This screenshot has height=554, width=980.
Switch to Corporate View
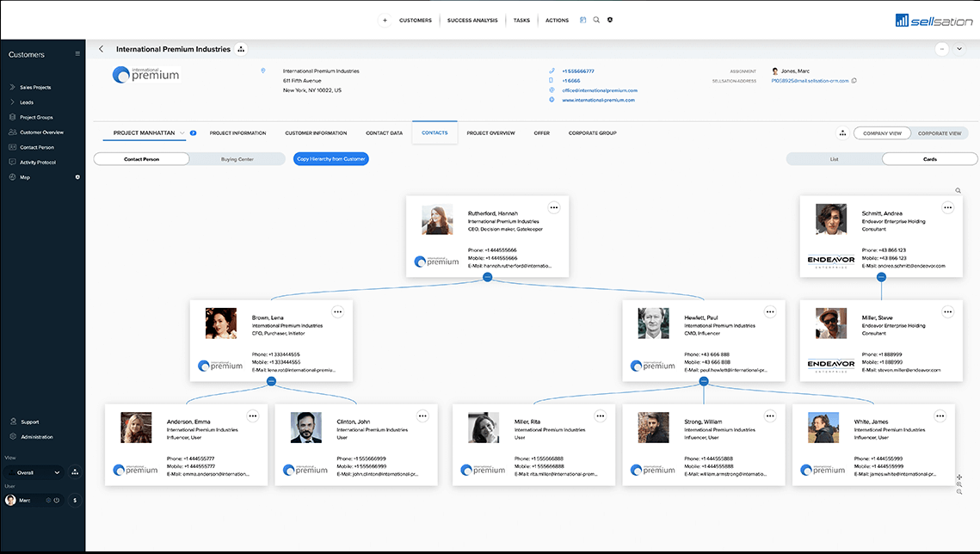pyautogui.click(x=940, y=133)
